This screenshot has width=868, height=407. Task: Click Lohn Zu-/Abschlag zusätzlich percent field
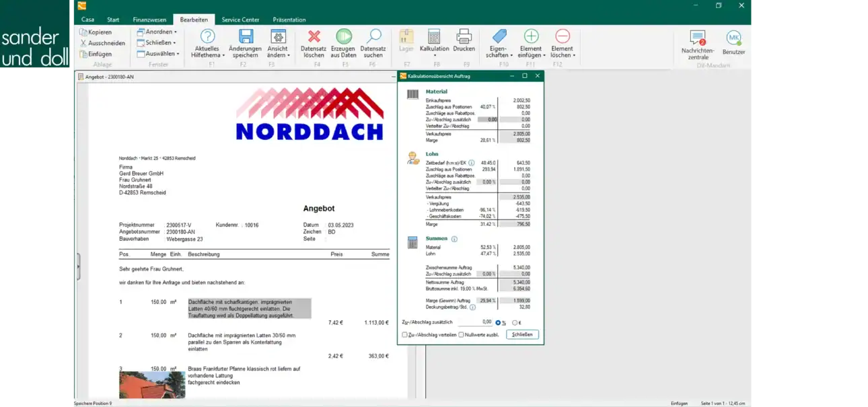pos(488,182)
